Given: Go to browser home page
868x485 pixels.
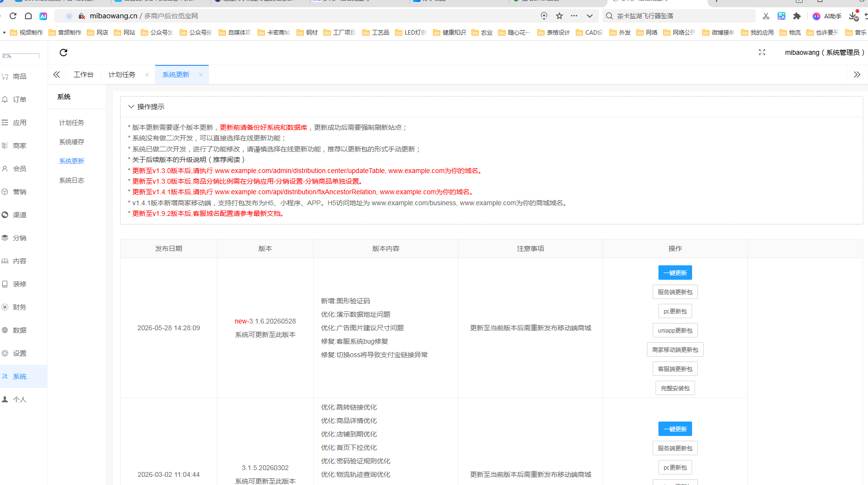Looking at the screenshot, I should pos(28,16).
